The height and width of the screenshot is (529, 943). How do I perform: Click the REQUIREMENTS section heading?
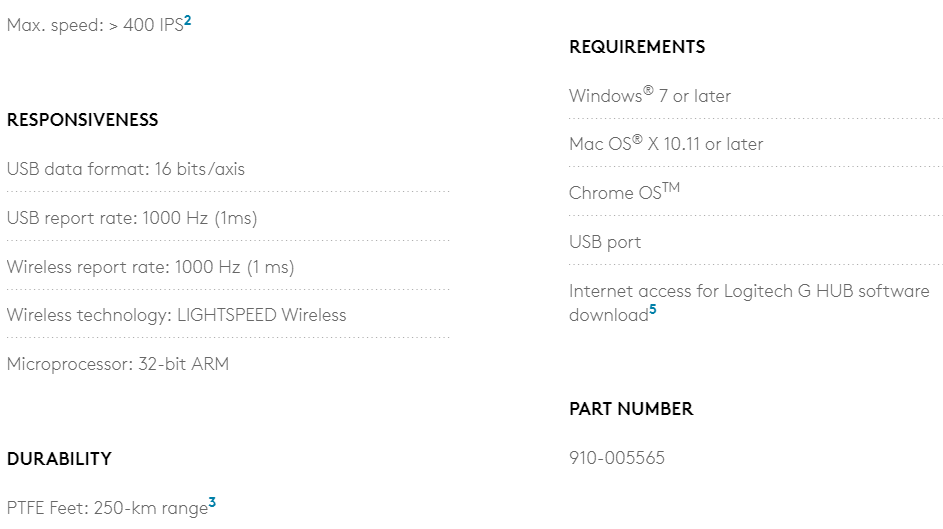637,47
